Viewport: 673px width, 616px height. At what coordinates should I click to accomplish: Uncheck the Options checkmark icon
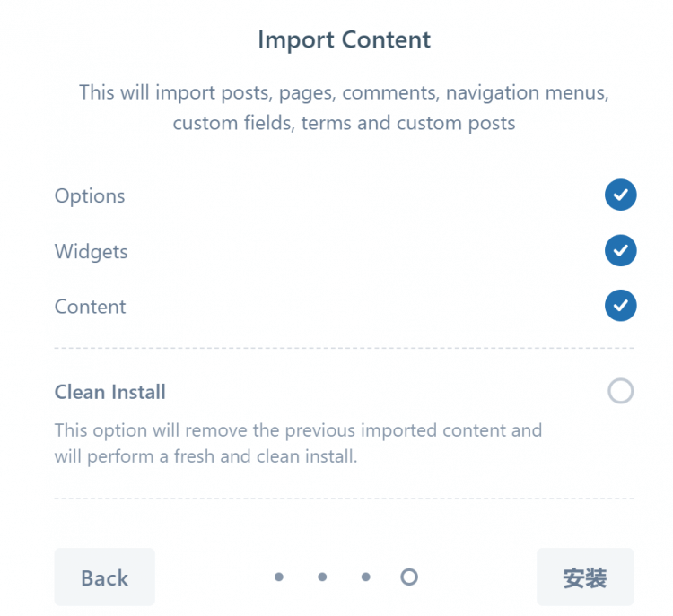[620, 195]
